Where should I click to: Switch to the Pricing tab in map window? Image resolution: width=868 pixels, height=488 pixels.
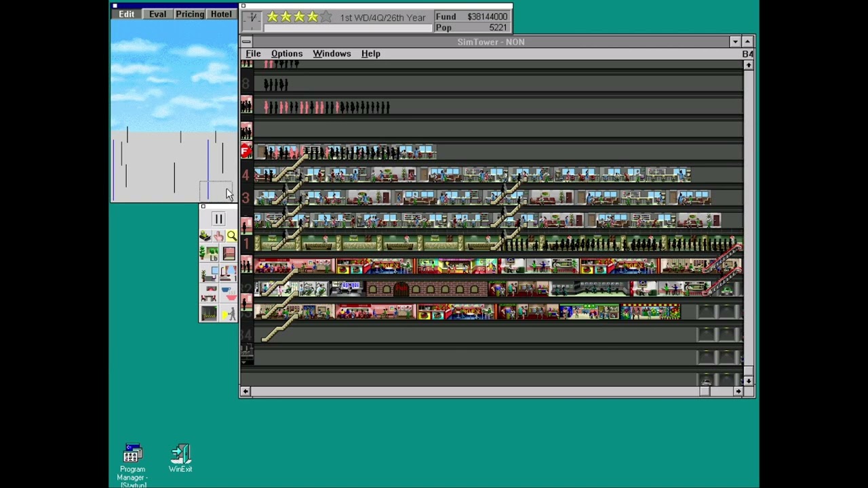click(x=190, y=14)
